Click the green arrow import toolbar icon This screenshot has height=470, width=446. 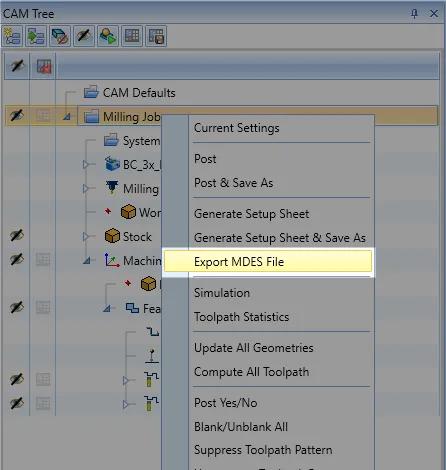(36, 36)
